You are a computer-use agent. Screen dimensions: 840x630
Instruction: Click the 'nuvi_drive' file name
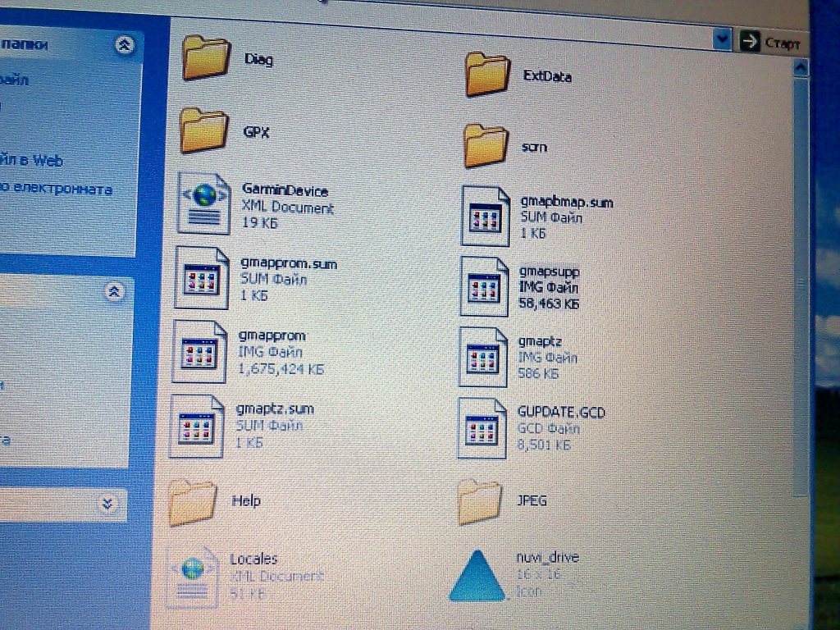547,557
